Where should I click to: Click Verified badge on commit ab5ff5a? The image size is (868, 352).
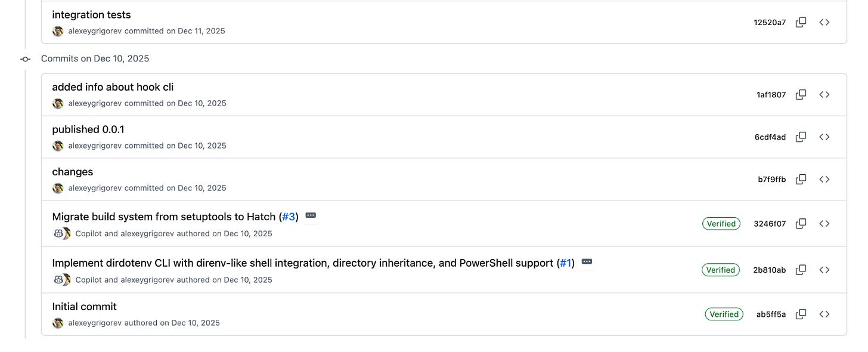[x=724, y=314]
